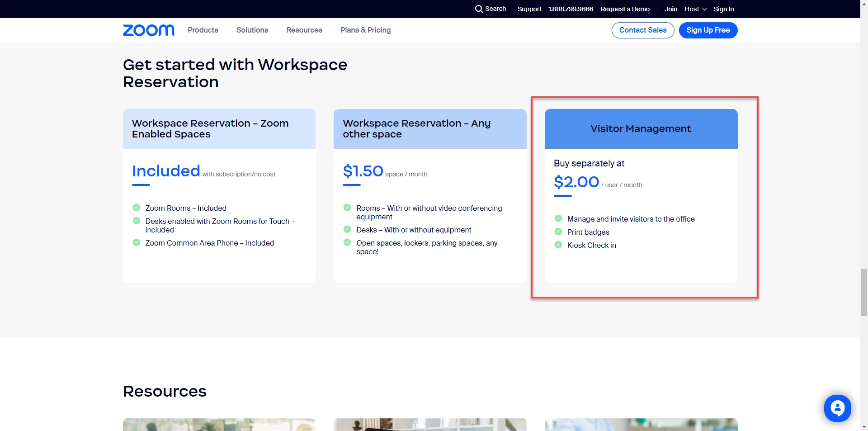Click check icon beside Kiosk Check in
This screenshot has height=431, width=868.
tap(558, 245)
